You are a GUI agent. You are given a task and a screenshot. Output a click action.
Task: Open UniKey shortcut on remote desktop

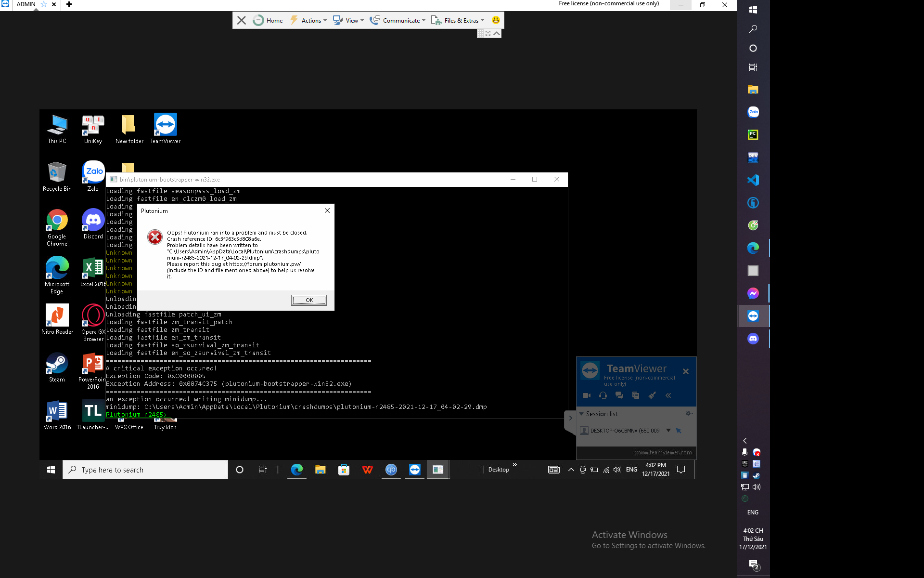pos(93,129)
